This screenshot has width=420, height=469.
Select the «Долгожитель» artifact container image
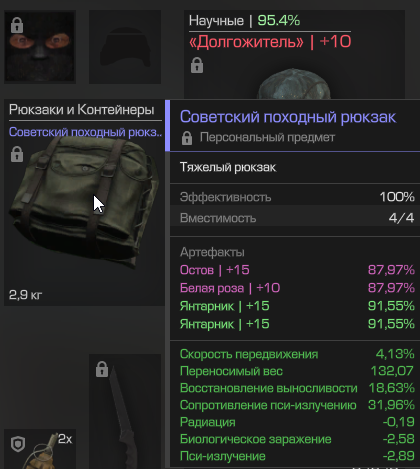pos(294,84)
